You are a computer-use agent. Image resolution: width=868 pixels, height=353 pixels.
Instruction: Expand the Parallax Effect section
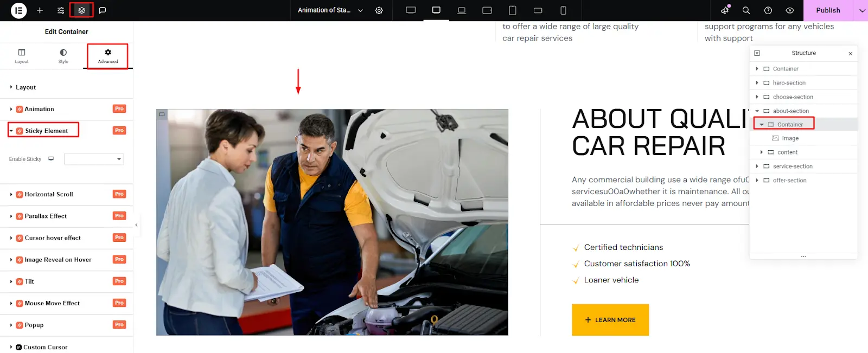click(46, 216)
